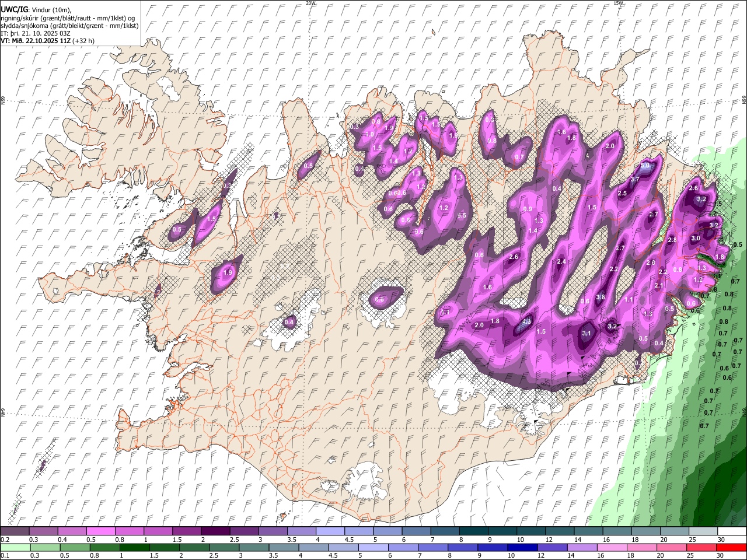Pick the lower legend swatch between 3 and 3.5
This screenshot has width=747, height=560.
click(254, 548)
